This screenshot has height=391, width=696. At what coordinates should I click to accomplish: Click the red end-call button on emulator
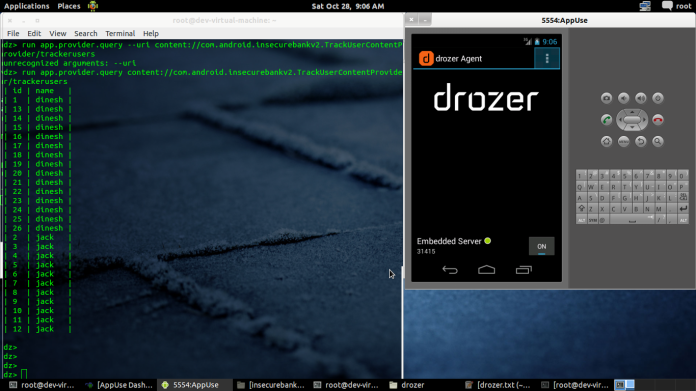pyautogui.click(x=658, y=120)
